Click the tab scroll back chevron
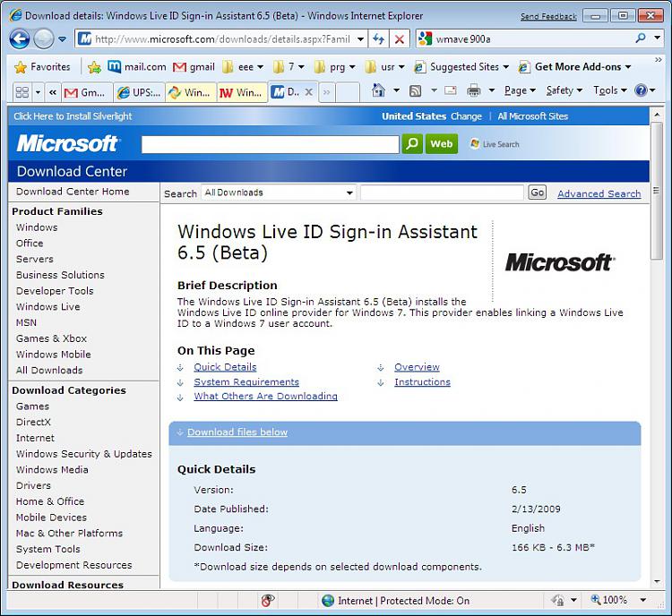The height and width of the screenshot is (616, 672). point(53,92)
